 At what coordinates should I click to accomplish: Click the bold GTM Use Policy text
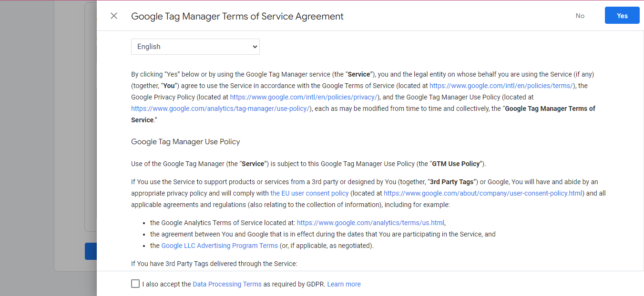click(x=456, y=164)
